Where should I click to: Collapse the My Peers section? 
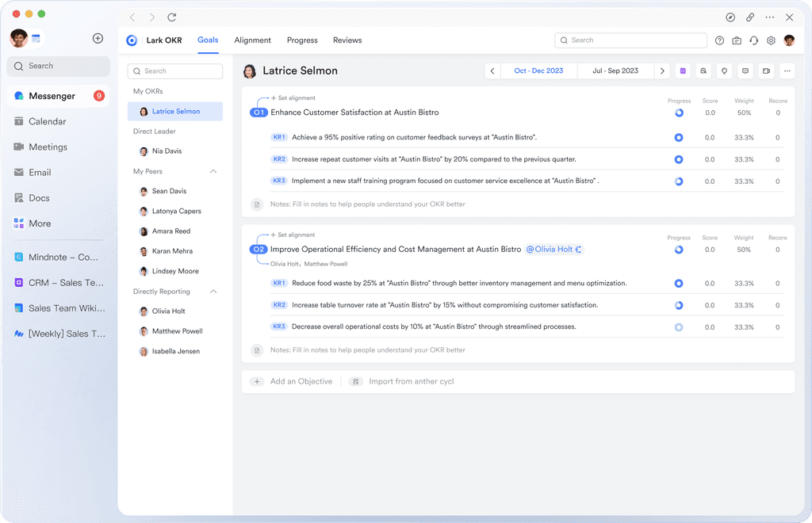[x=213, y=171]
